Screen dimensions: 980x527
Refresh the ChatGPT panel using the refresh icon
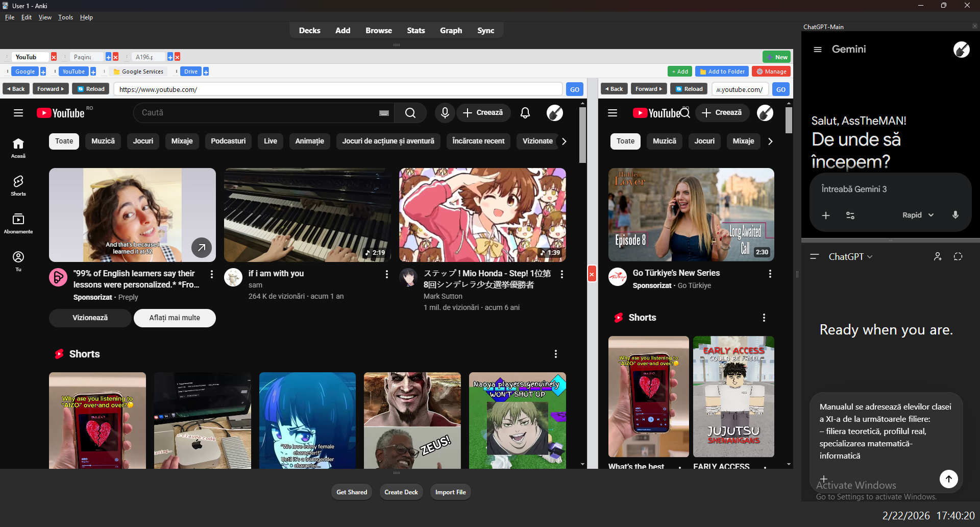959,256
